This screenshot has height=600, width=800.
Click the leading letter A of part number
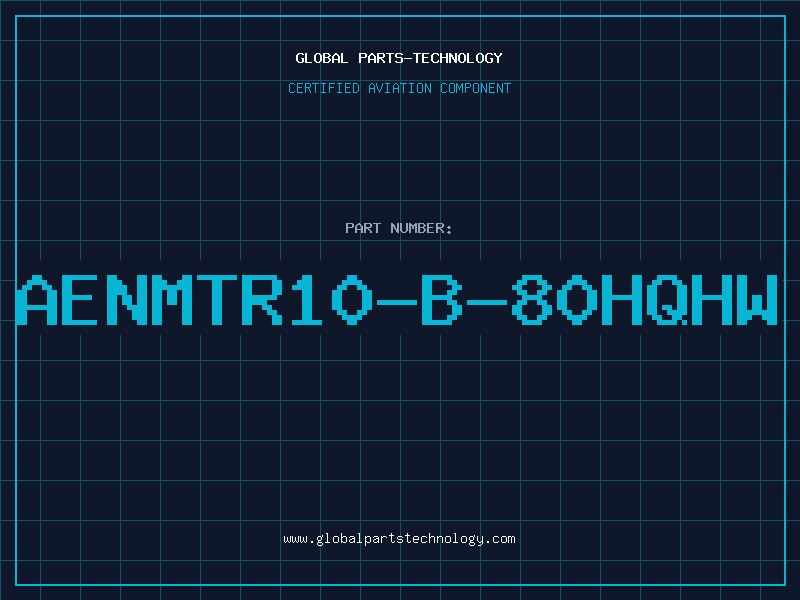[x=37, y=299]
